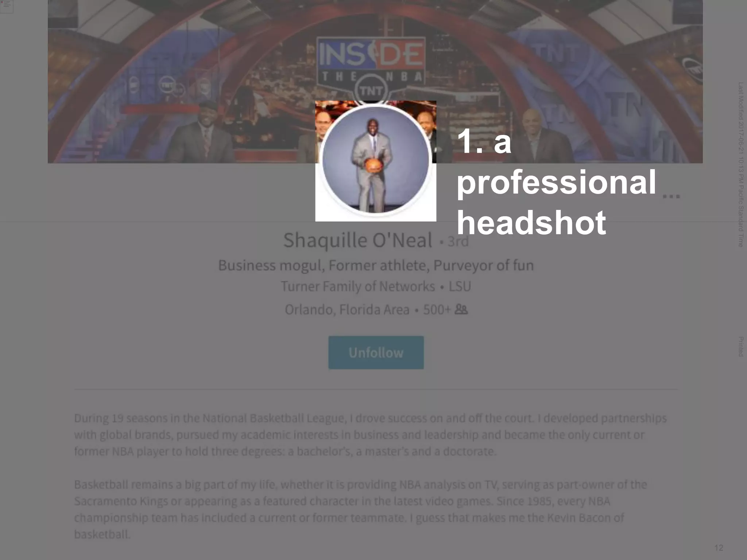Select the headline Business mogul, Former athlete text
Screen dimensions: 747x560
[x=376, y=265]
